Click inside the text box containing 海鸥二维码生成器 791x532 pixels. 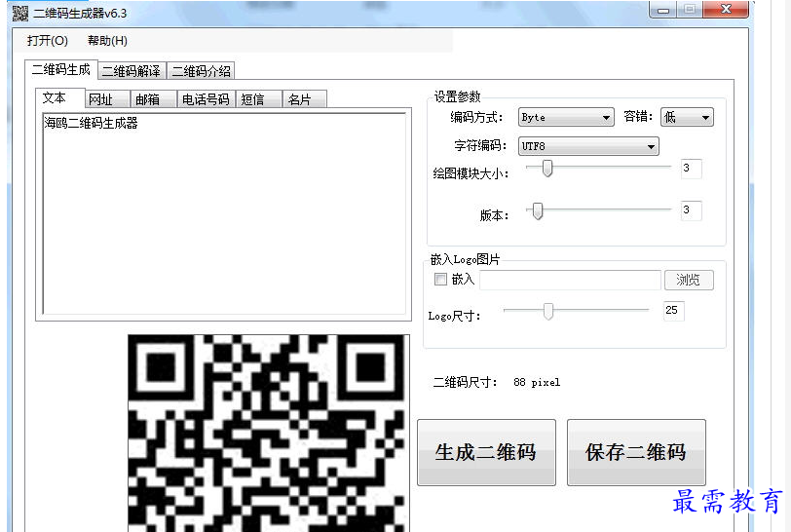click(224, 213)
